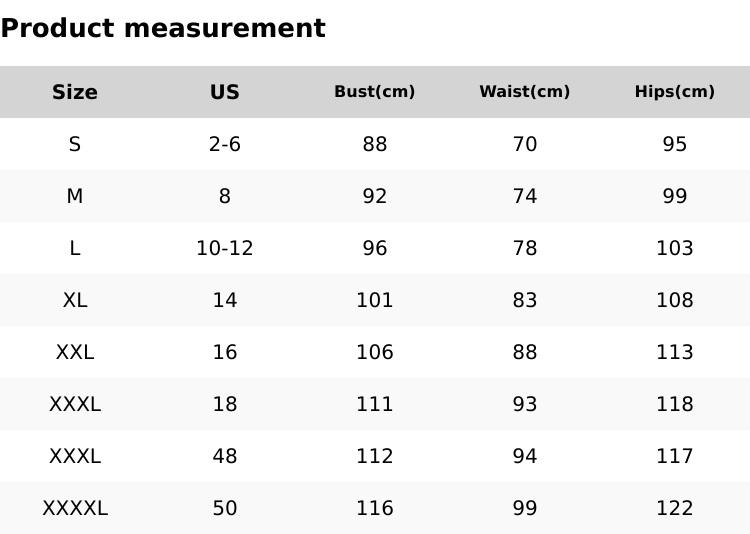Viewport: 750px width, 534px height.
Task: Select the XXXXL size row label
Action: [75, 508]
